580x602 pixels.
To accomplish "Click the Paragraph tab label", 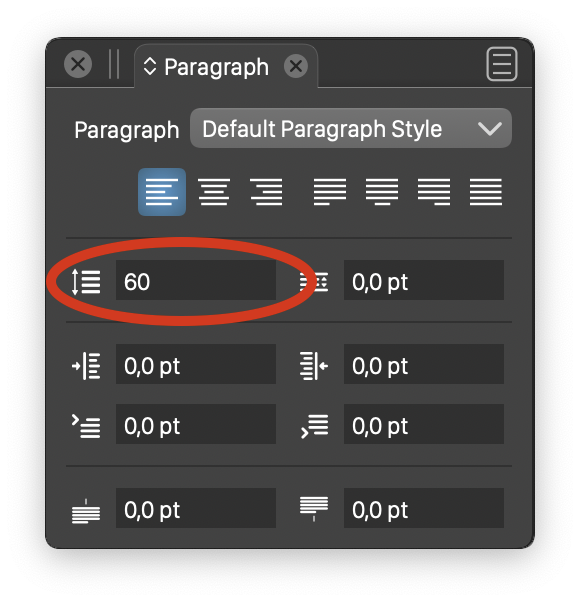I will [x=216, y=67].
